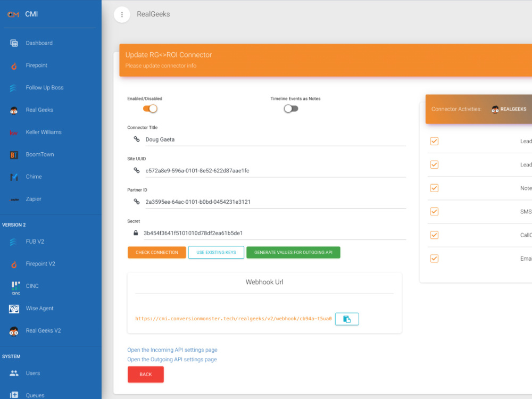This screenshot has width=532, height=399.
Task: Click the Wise Agent owl icon
Action: pos(14,309)
